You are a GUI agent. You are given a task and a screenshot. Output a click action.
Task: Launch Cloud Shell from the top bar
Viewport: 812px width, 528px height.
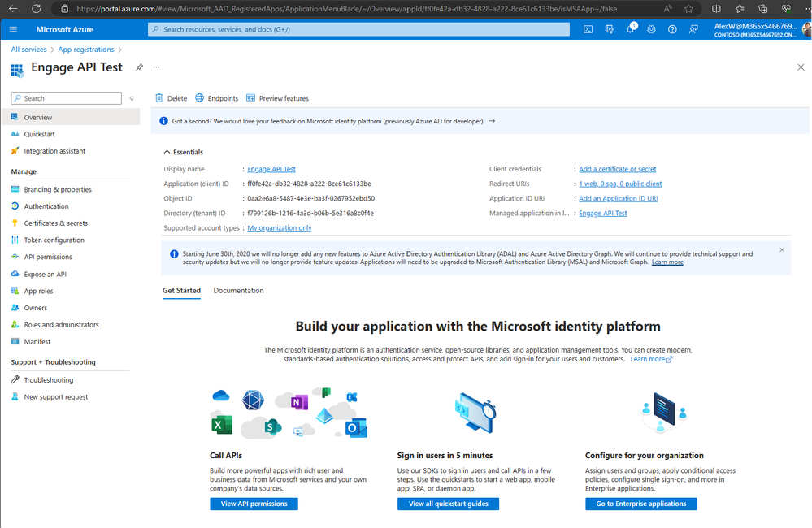[x=588, y=29]
